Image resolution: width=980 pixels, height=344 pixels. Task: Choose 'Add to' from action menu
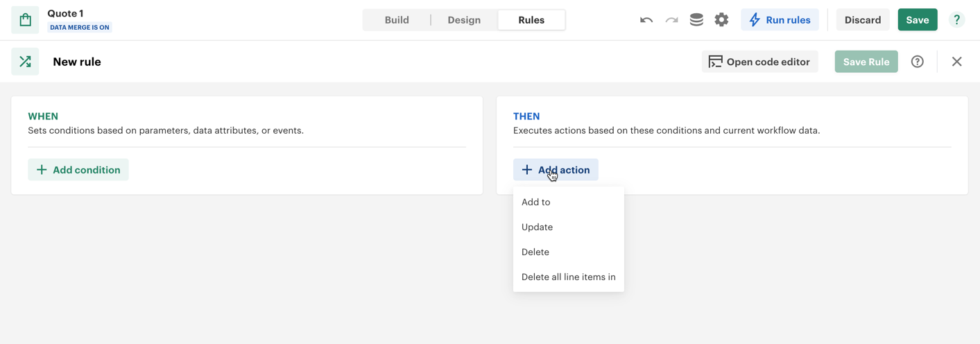click(x=536, y=202)
